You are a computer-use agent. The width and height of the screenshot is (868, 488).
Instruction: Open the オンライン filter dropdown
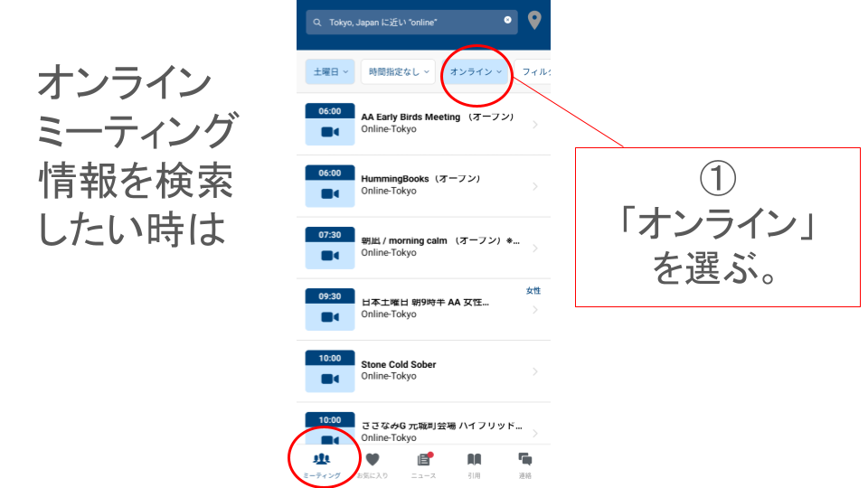[476, 71]
